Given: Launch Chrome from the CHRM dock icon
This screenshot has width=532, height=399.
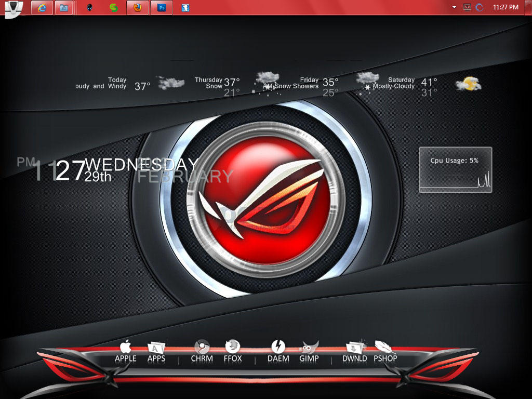Looking at the screenshot, I should coord(202,351).
